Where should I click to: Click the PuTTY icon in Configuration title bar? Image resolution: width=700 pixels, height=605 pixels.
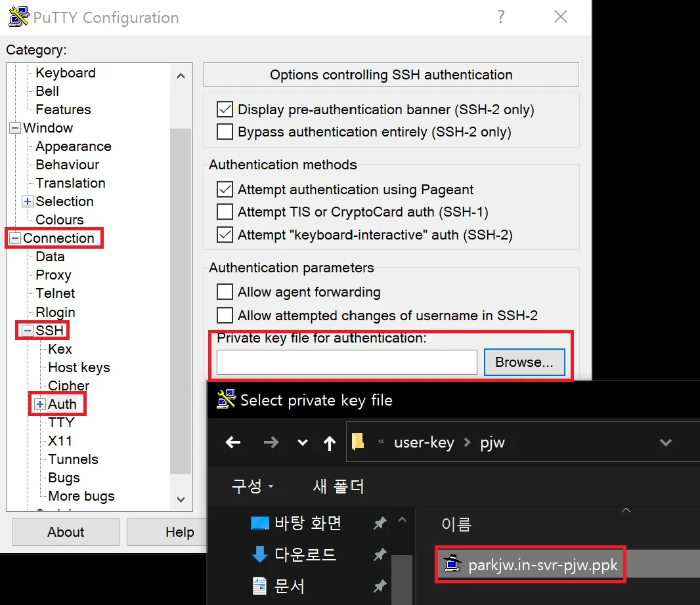pos(19,17)
